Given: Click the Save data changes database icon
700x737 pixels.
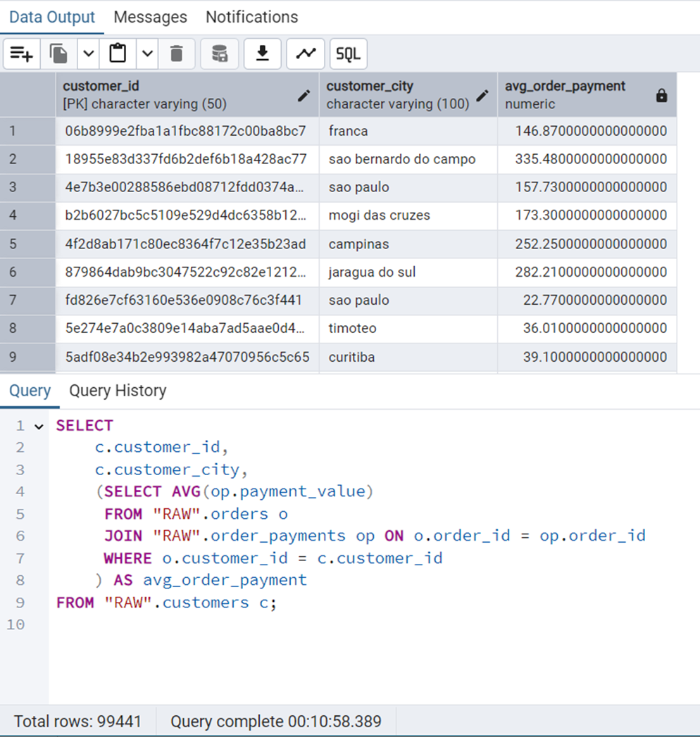Looking at the screenshot, I should 220,54.
